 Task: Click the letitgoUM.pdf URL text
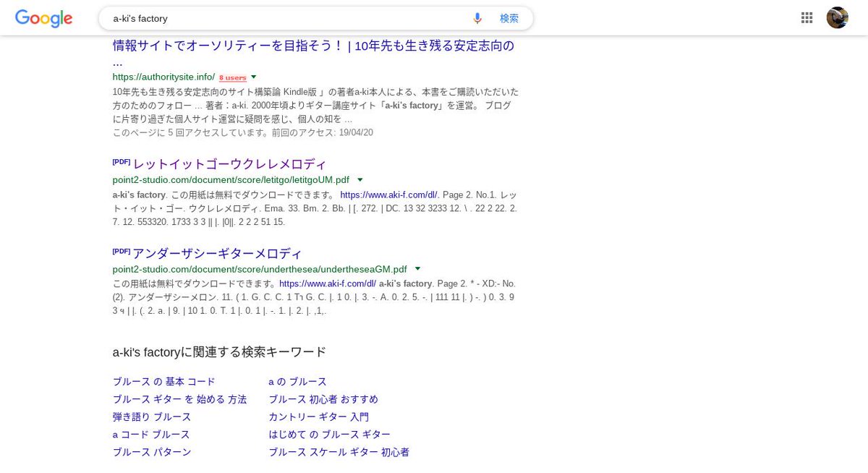click(x=231, y=179)
